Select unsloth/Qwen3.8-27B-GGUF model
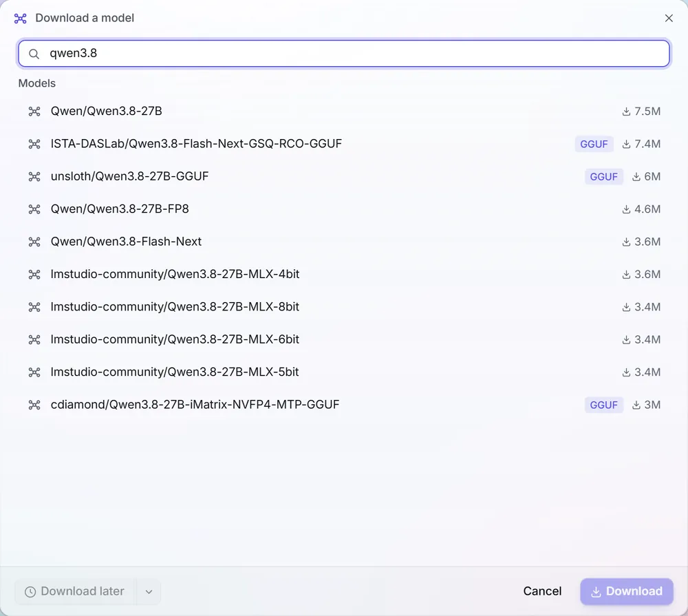The image size is (688, 616). click(343, 176)
